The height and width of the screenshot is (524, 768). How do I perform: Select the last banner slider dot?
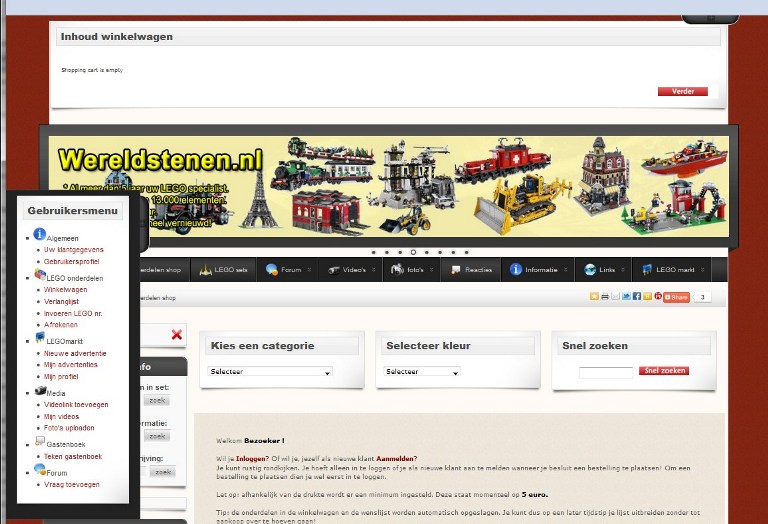pos(466,252)
